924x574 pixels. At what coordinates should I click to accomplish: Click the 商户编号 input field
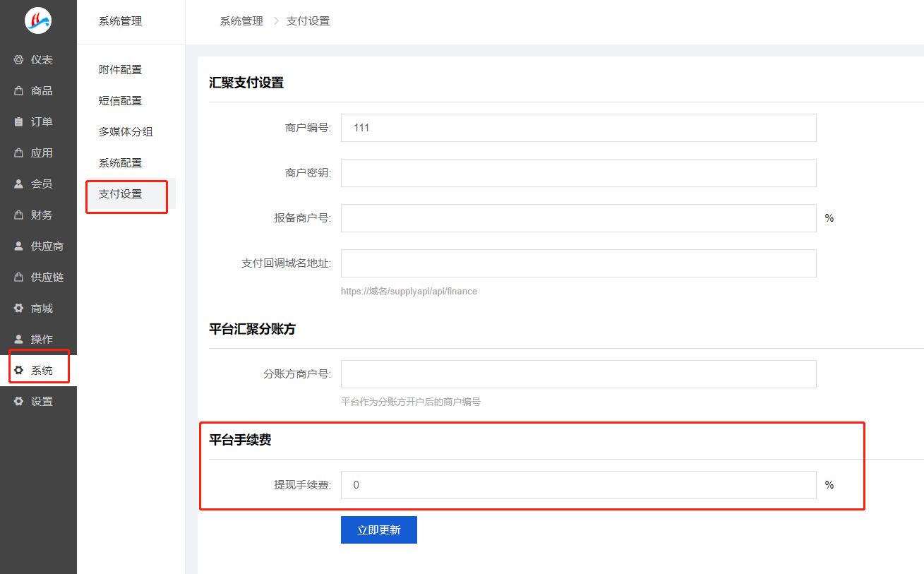tap(578, 128)
